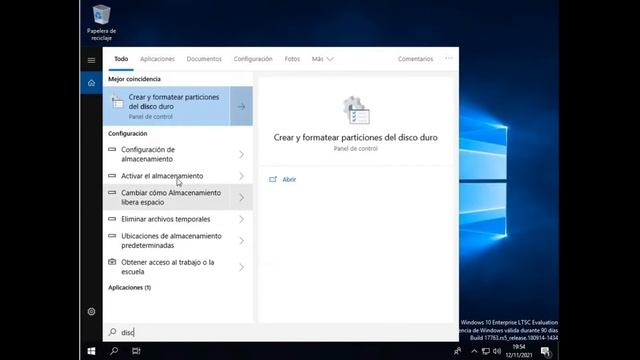Select the Home icon in search sidebar
Screen dimensions: 640x360
(x=91, y=83)
